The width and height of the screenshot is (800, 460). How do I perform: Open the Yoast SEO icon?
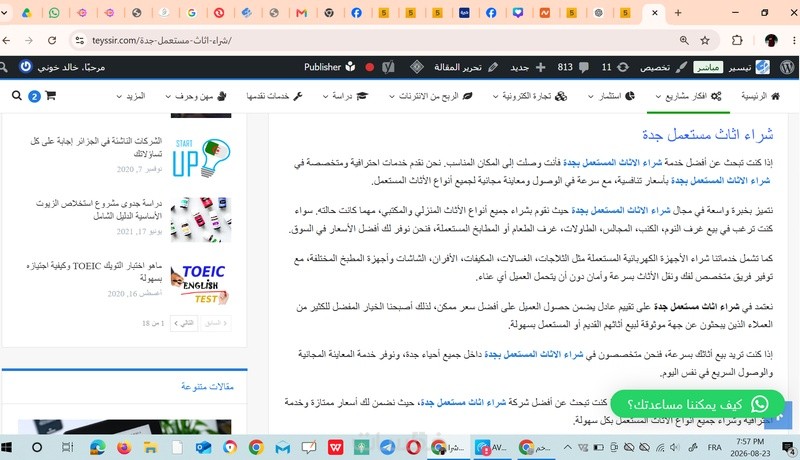[x=388, y=67]
